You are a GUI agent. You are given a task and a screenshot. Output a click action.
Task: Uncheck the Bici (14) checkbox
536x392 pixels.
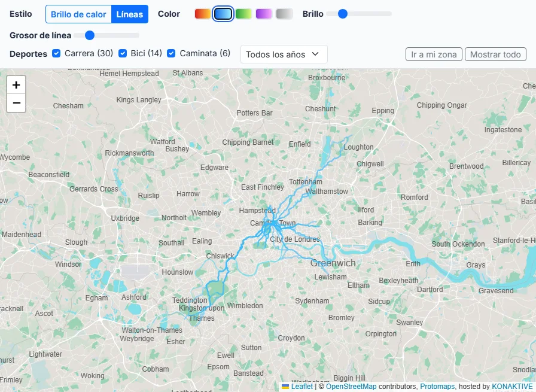pos(123,53)
